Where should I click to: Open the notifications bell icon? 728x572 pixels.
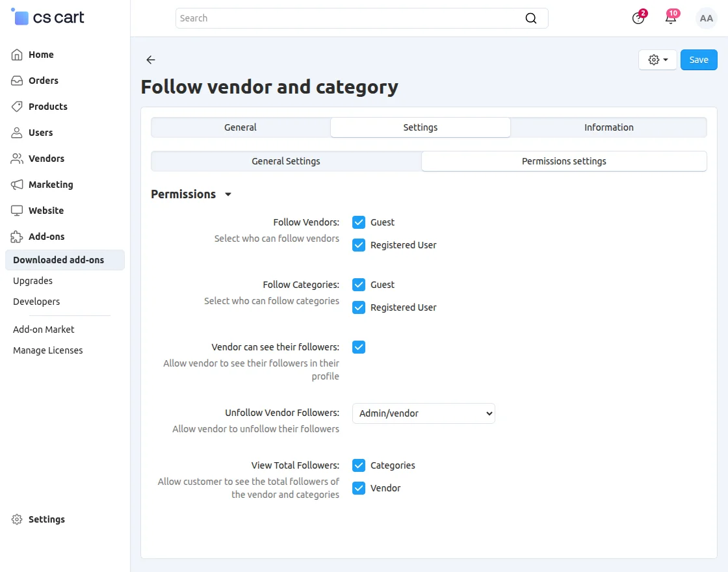tap(671, 18)
